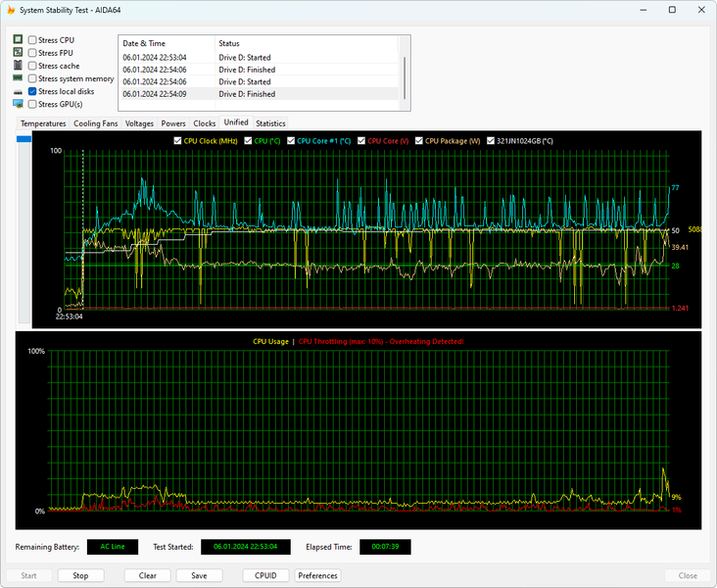This screenshot has height=588, width=717.
Task: Click the RAM module icon beside Stress system memory
Action: pos(18,78)
